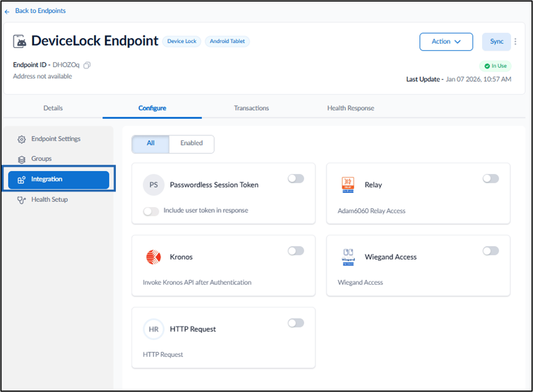Click the Sync button
The width and height of the screenshot is (533, 392).
[496, 42]
